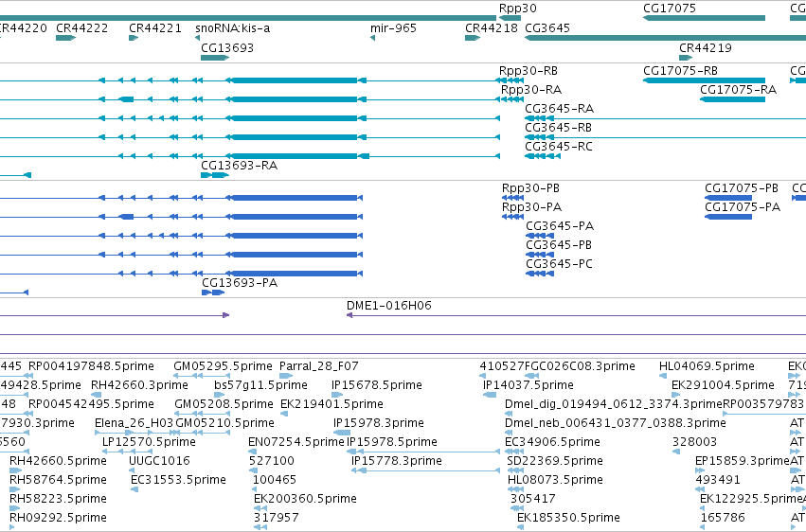This screenshot has height=532, width=806.
Task: Select the UUGC1016 EST label
Action: pyautogui.click(x=159, y=461)
